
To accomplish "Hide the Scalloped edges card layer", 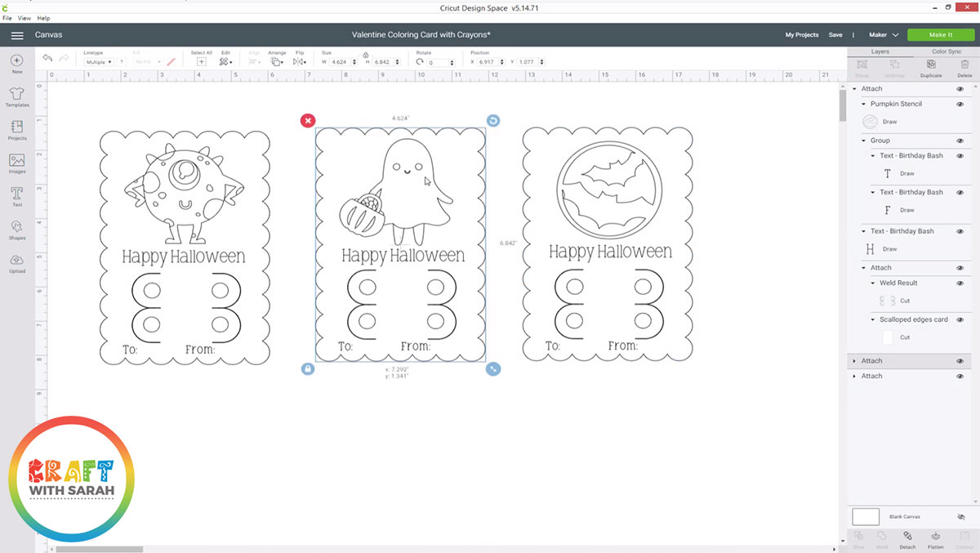I will (x=960, y=320).
